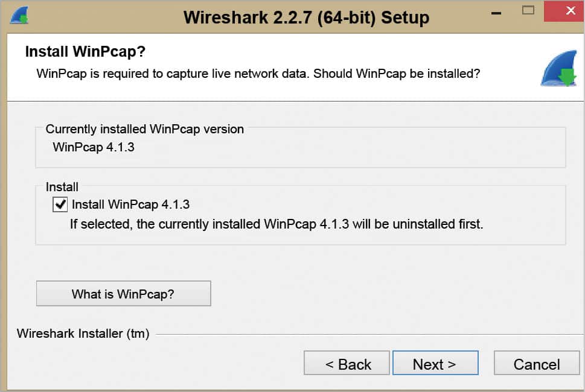Viewport: 585px width, 392px height.
Task: Click the "If selected" uninstall note text
Action: (277, 224)
